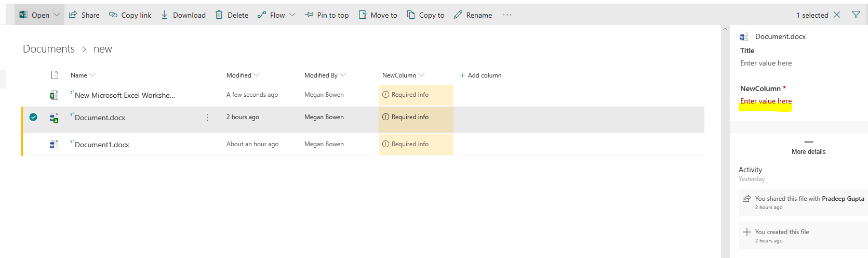Image resolution: width=868 pixels, height=258 pixels.
Task: Click the Excel file icon
Action: (x=54, y=95)
